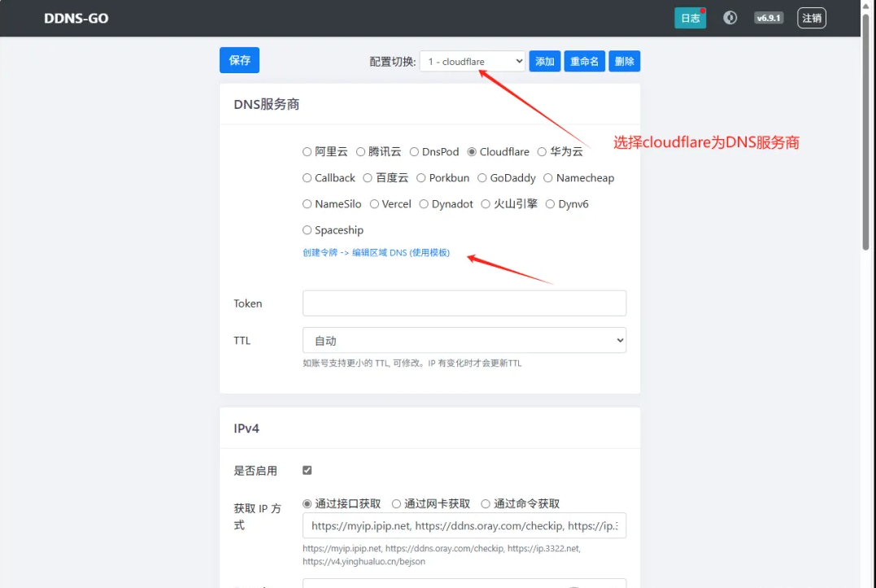This screenshot has height=588, width=876.
Task: Focus the Token input field
Action: click(x=464, y=303)
